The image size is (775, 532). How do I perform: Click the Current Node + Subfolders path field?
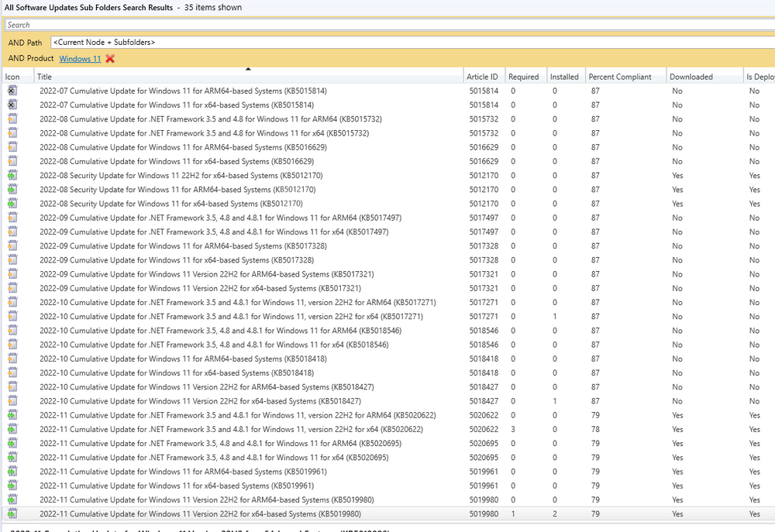[412, 43]
